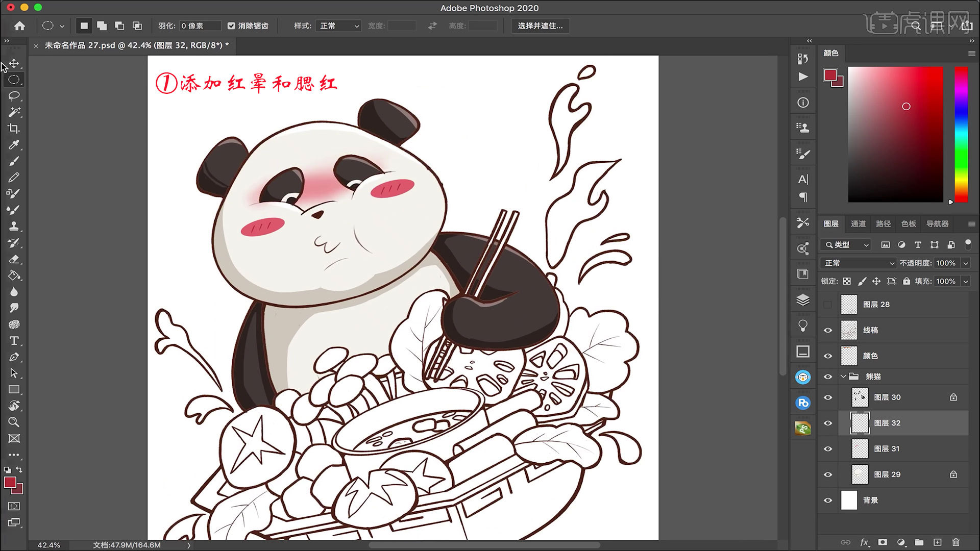Switch to the 路径 paths tab
The image size is (980, 551).
pos(883,223)
